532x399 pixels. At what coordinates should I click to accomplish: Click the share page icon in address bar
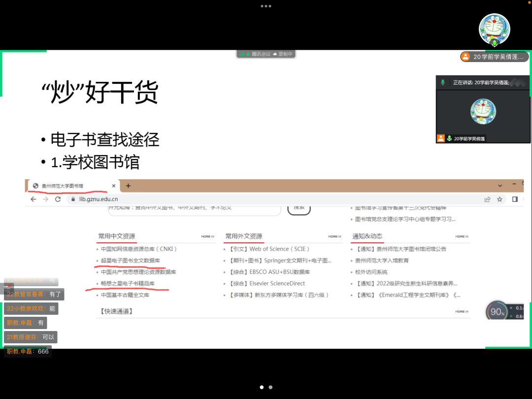coord(487,199)
